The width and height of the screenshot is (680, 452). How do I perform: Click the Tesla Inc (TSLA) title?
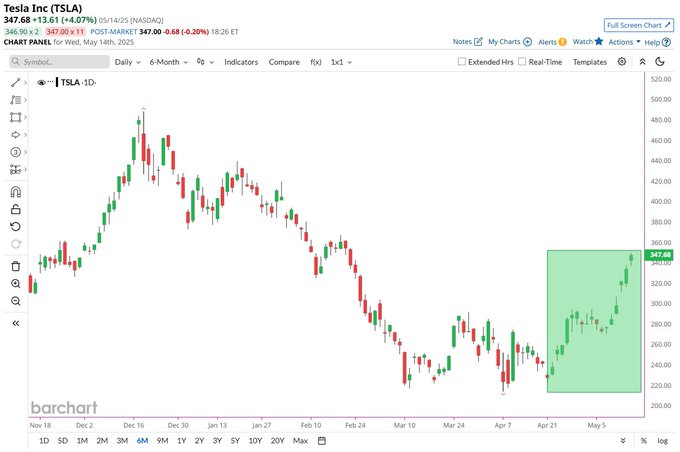click(x=43, y=8)
